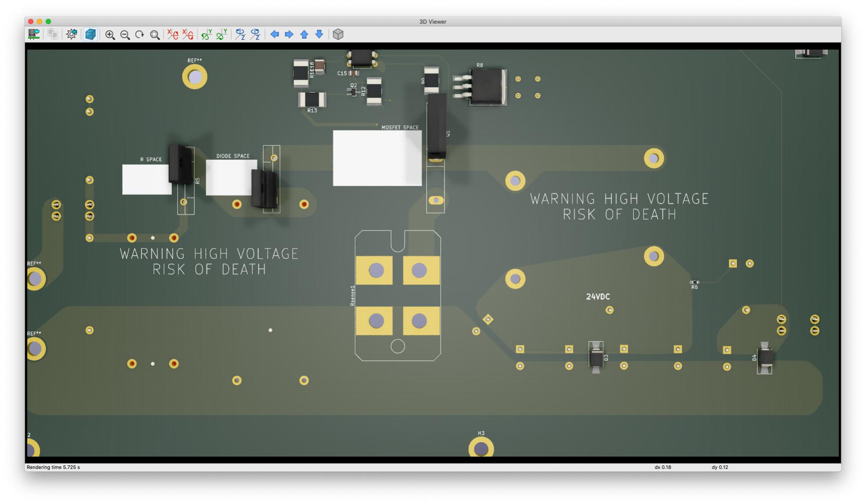The height and width of the screenshot is (504, 866).
Task: Click the 'C15' capacitor label
Action: [342, 73]
